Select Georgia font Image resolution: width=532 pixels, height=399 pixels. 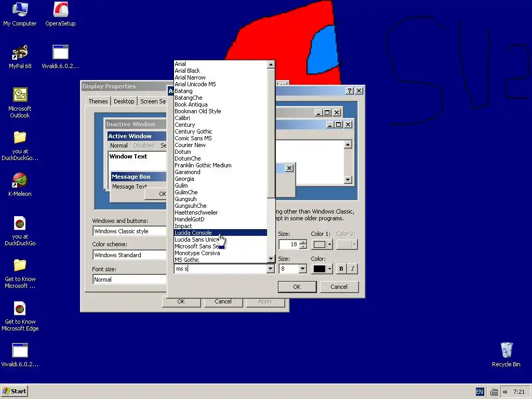[220, 179]
